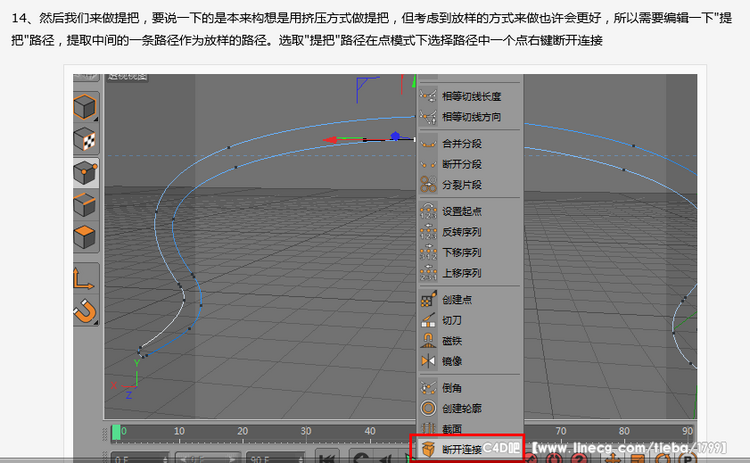Click frame 40 on the timeline ruler
The image size is (750, 463).
click(x=370, y=431)
